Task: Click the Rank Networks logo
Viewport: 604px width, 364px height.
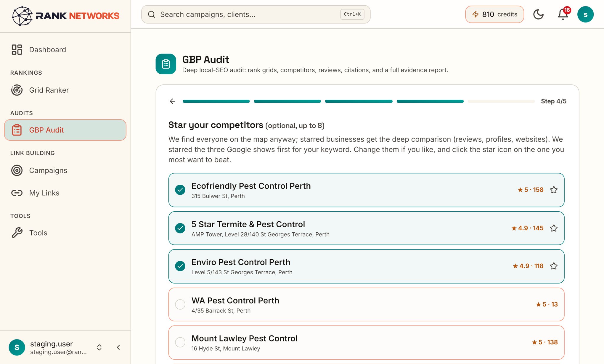Action: click(x=66, y=16)
